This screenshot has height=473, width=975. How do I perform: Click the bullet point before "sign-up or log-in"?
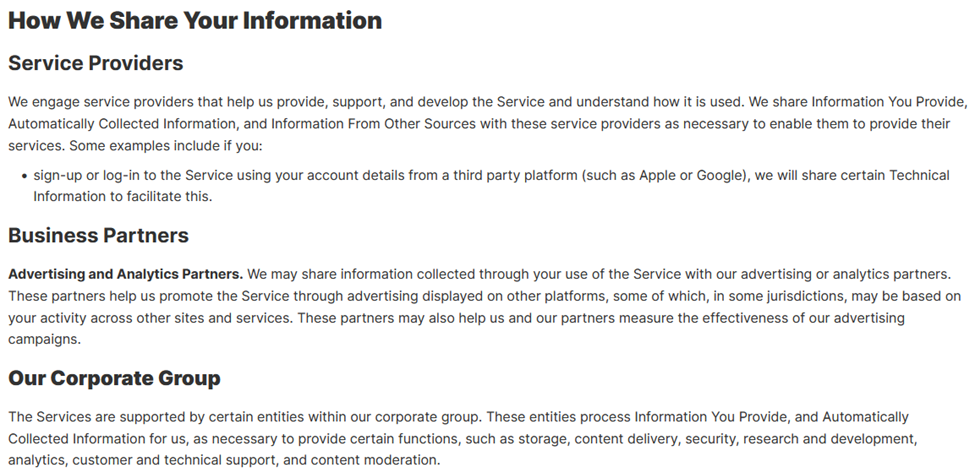coord(22,175)
